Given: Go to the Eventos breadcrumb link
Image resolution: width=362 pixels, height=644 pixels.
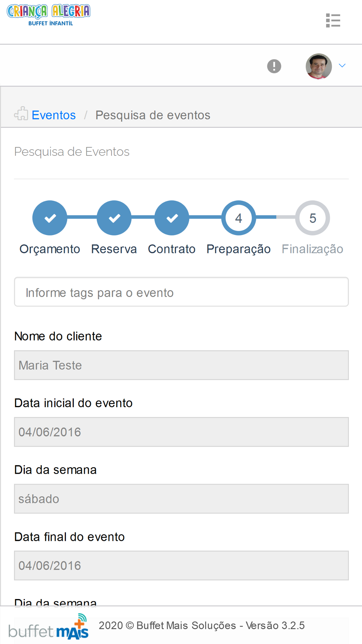Looking at the screenshot, I should coord(54,115).
